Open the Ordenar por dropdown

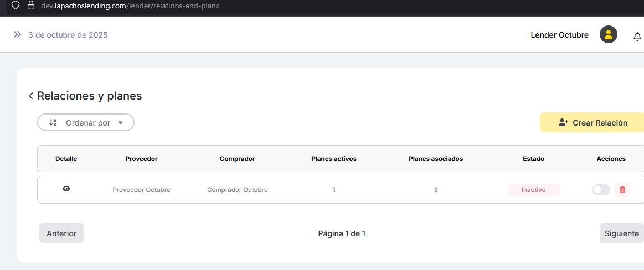coord(86,123)
